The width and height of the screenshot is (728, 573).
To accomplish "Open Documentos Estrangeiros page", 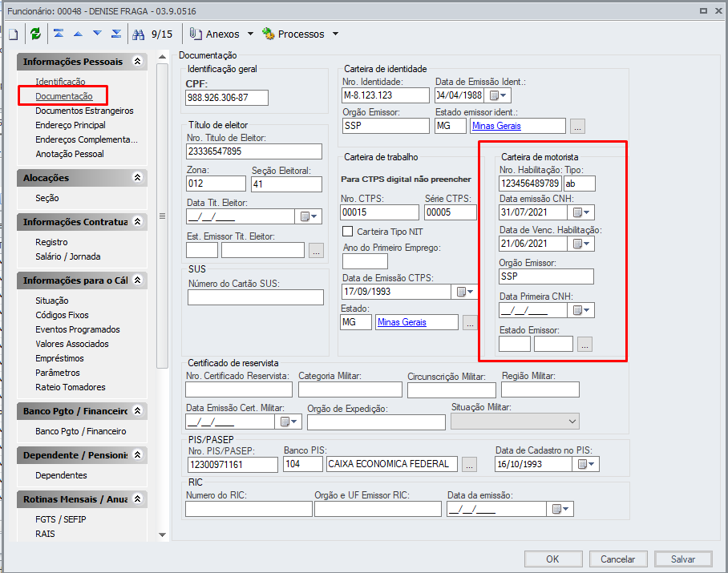I will coord(84,111).
